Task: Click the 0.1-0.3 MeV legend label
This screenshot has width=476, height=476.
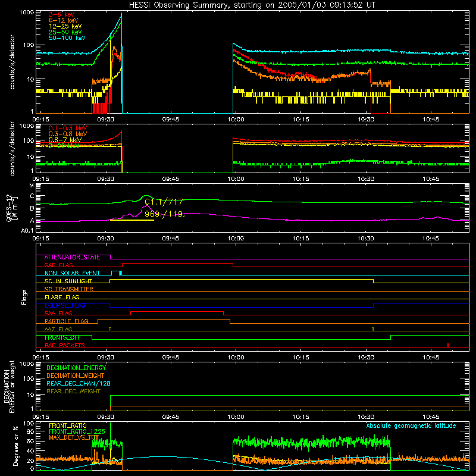Action: (68, 128)
